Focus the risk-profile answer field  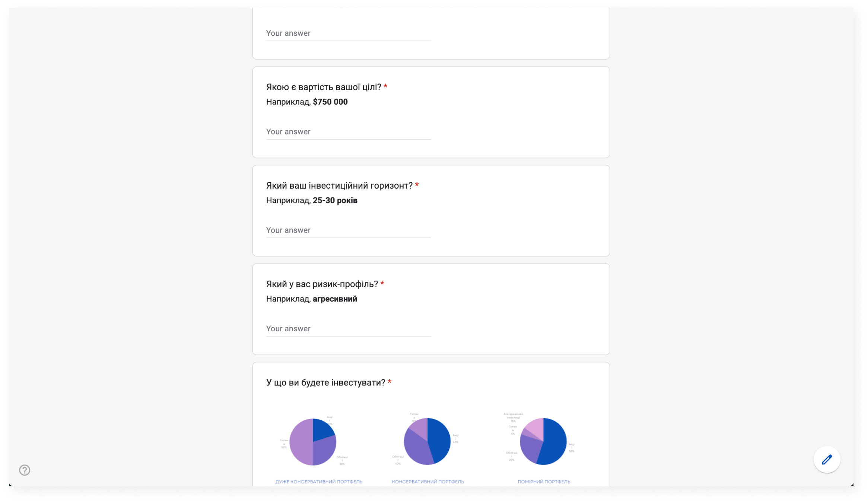click(348, 329)
